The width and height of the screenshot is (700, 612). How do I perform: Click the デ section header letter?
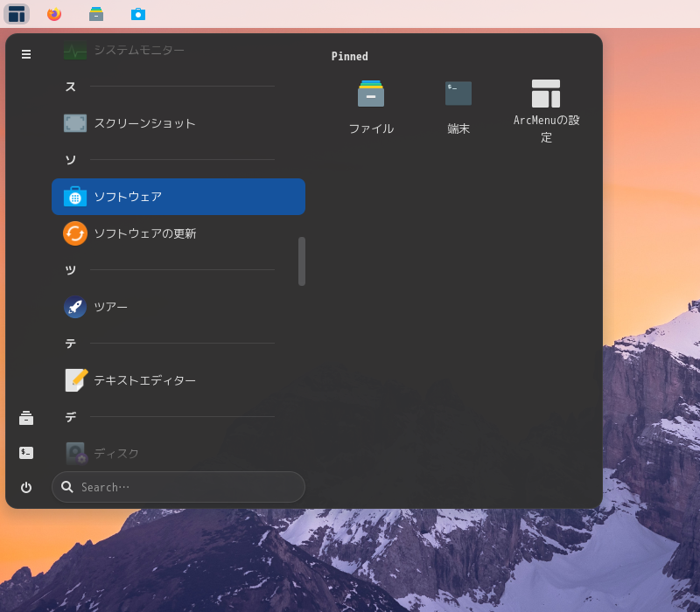(x=71, y=417)
